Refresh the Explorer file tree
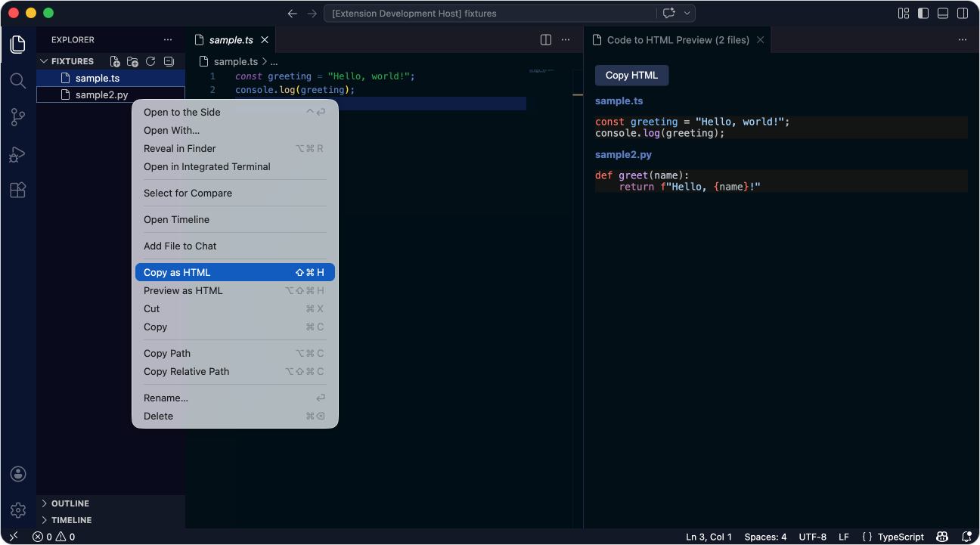This screenshot has width=980, height=545. tap(150, 61)
